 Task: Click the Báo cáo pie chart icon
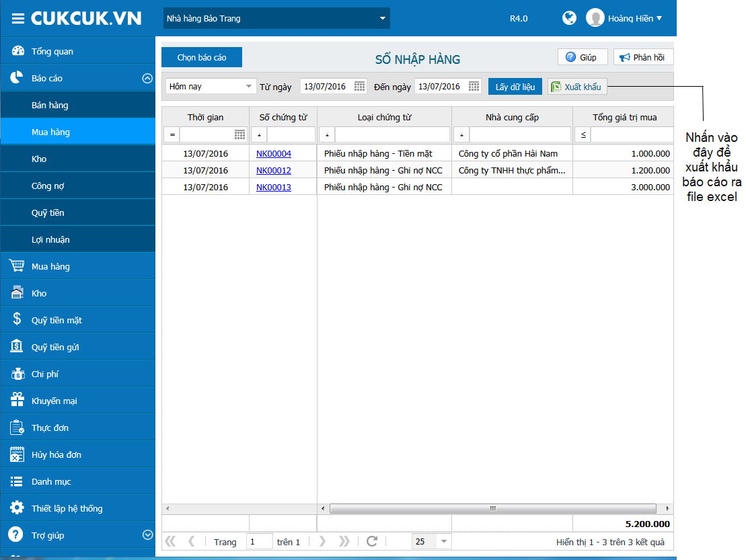pyautogui.click(x=17, y=78)
